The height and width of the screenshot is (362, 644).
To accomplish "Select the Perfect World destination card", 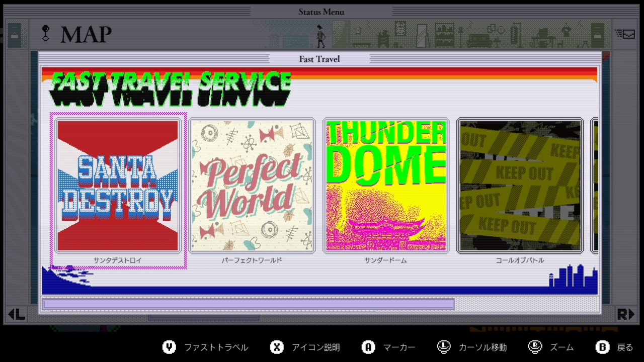I will click(x=252, y=186).
